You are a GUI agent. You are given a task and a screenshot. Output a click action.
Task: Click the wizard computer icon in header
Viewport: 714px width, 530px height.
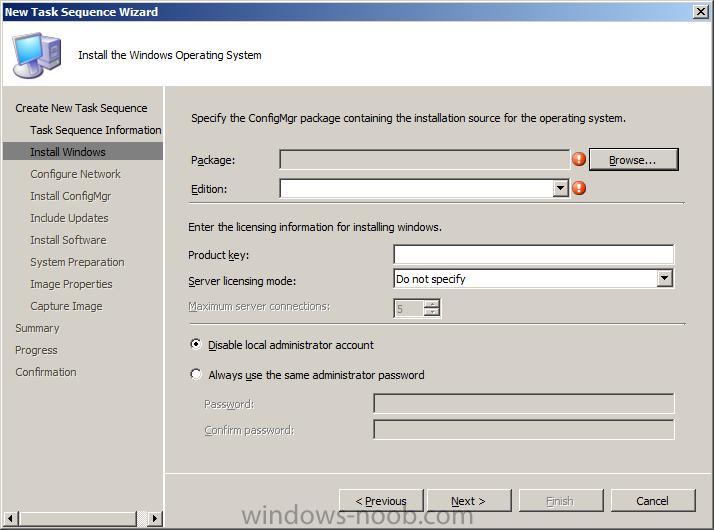(37, 55)
